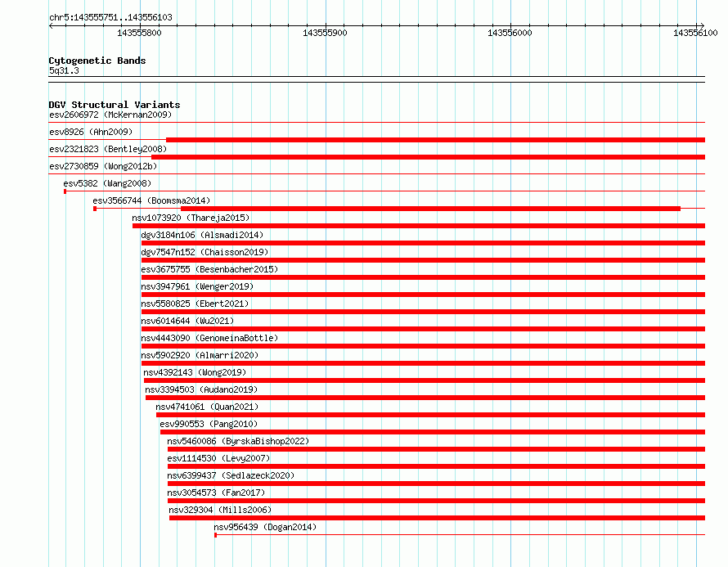
Task: Click the red bar under nsv329304 (Mills2006)
Action: click(x=437, y=518)
